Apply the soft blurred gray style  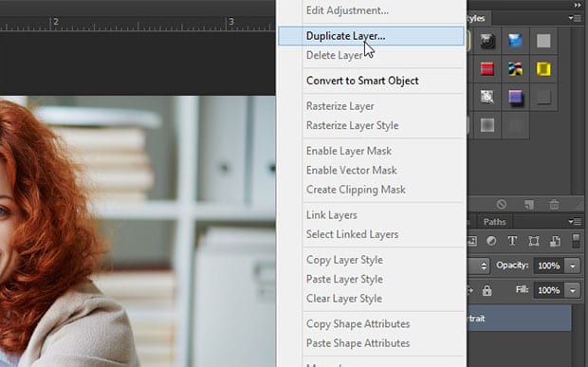coord(487,125)
